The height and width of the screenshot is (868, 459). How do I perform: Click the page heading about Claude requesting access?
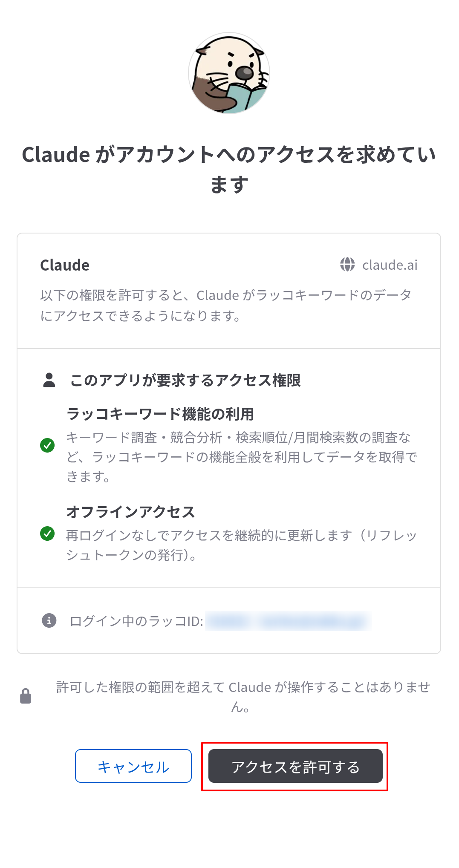click(x=229, y=169)
